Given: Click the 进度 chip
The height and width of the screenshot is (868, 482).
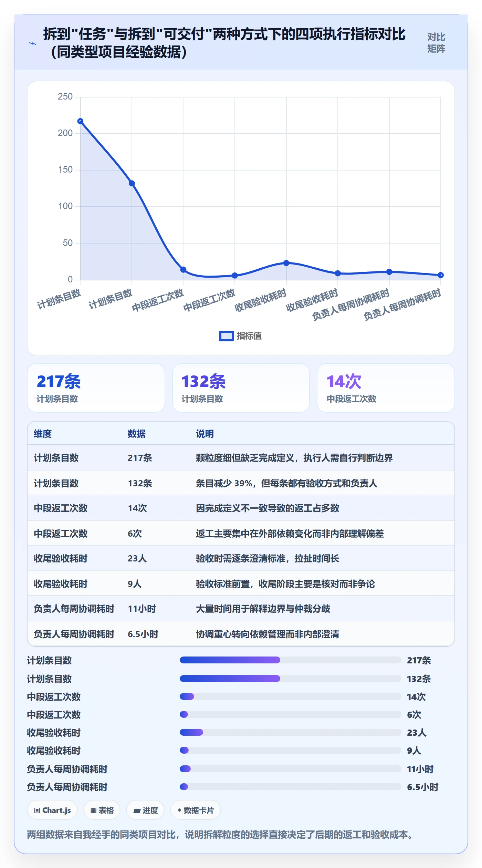Looking at the screenshot, I should 145,810.
